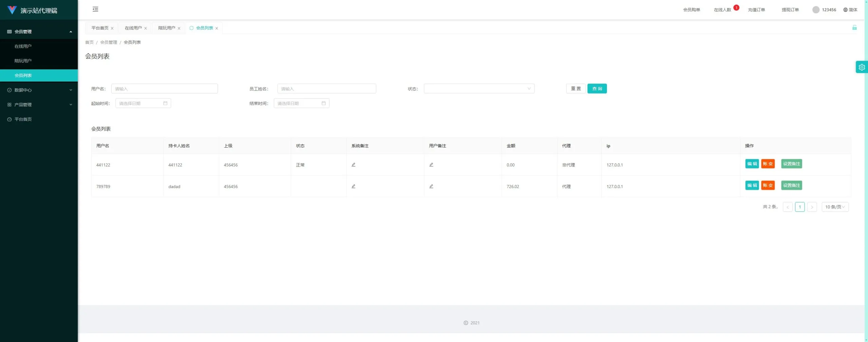Close the 在线用户 tab

145,28
